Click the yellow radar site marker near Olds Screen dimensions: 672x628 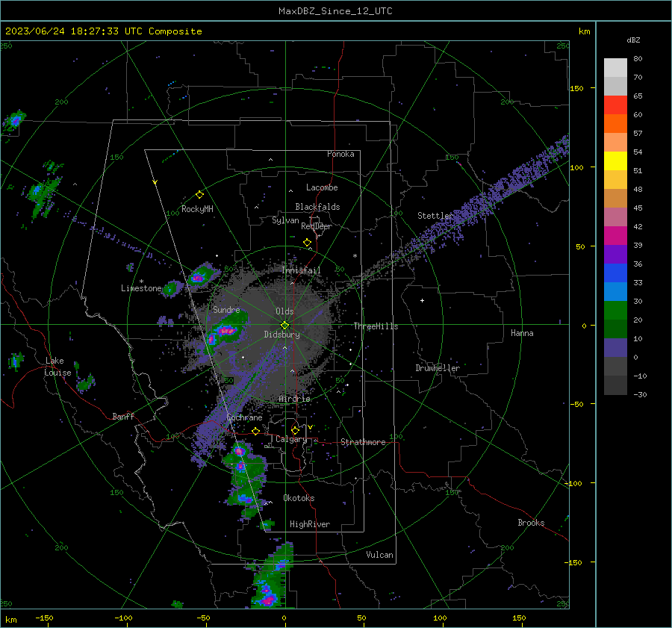click(284, 326)
